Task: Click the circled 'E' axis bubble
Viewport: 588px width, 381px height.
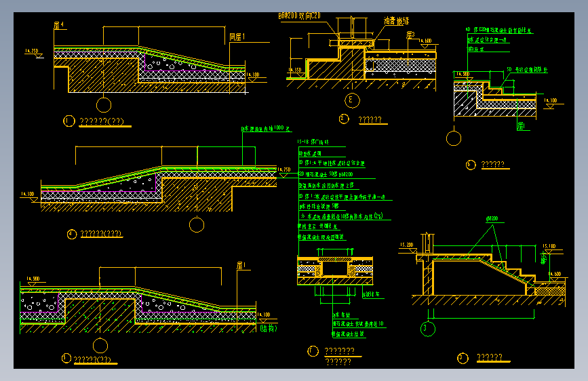Action: (x=352, y=100)
